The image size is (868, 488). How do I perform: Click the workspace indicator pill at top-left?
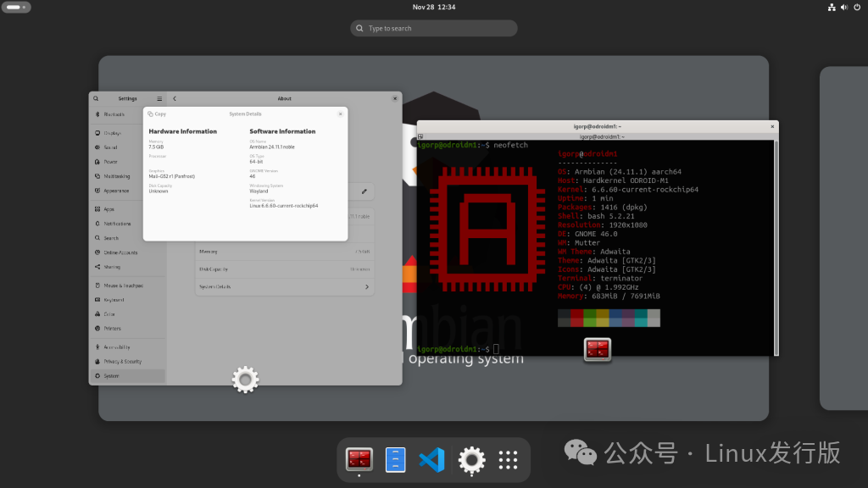(x=17, y=7)
